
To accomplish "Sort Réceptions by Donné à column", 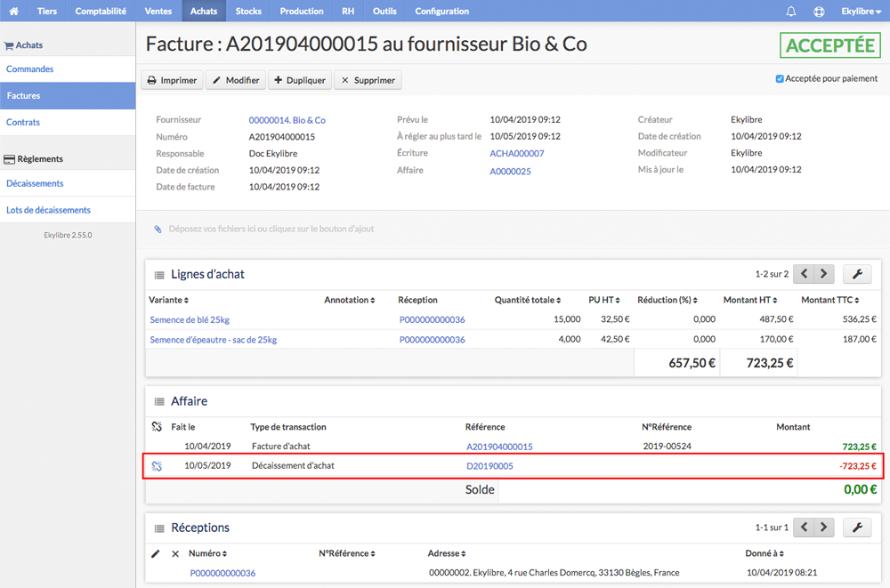I will click(765, 553).
